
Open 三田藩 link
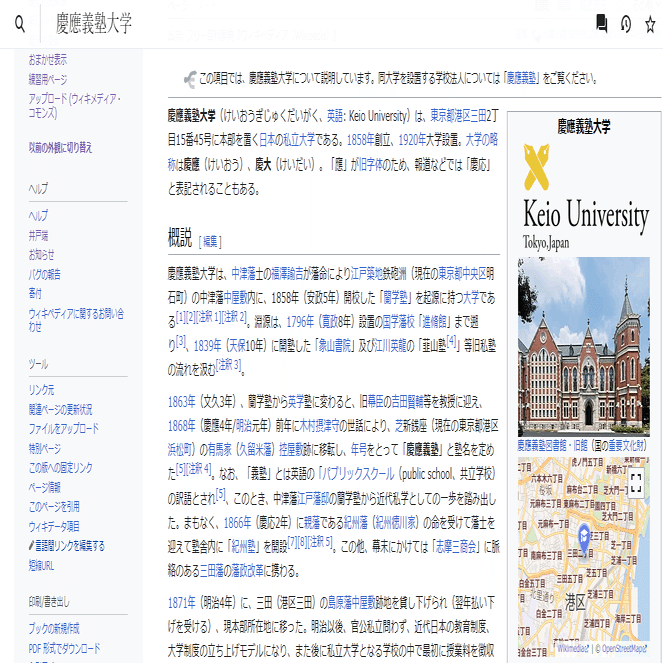[x=212, y=571]
